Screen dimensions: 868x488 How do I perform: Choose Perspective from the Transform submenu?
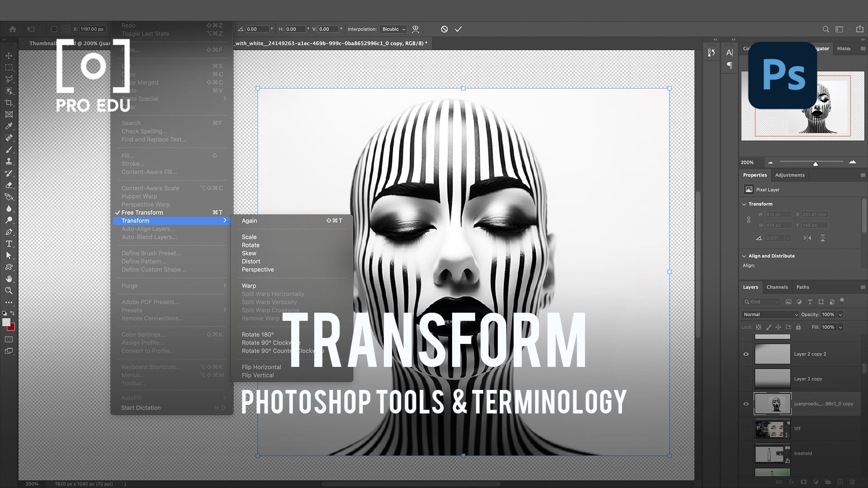[x=258, y=269]
